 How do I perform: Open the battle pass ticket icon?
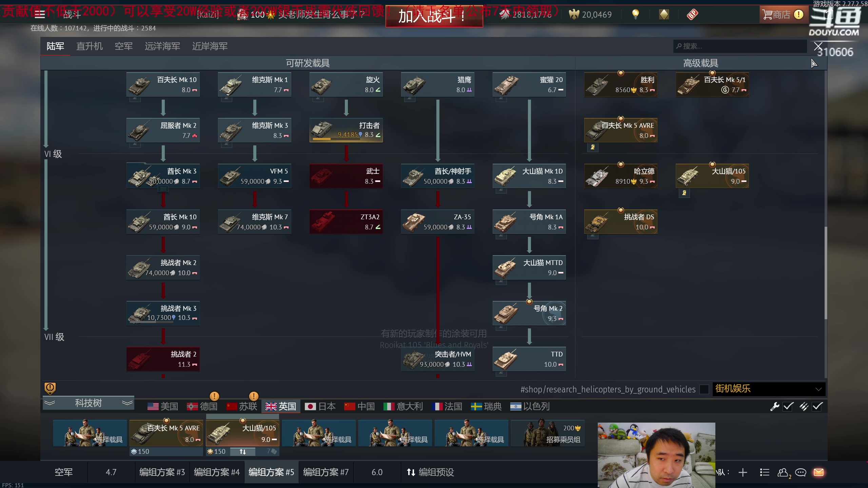point(692,14)
